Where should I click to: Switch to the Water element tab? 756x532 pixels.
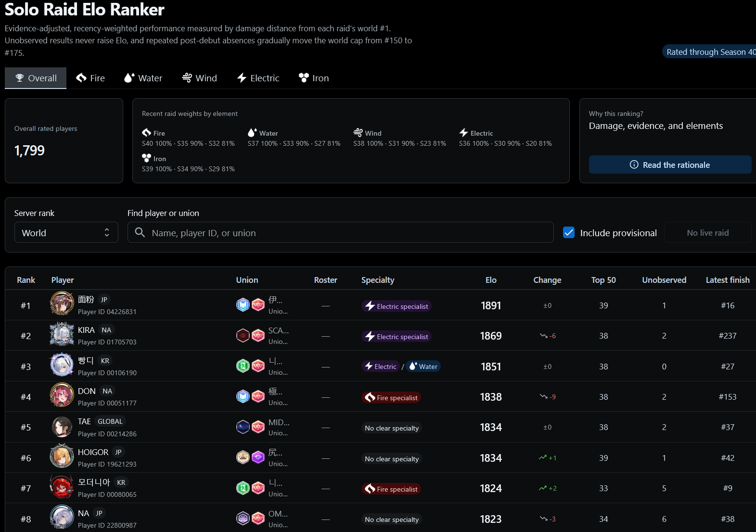pos(143,78)
